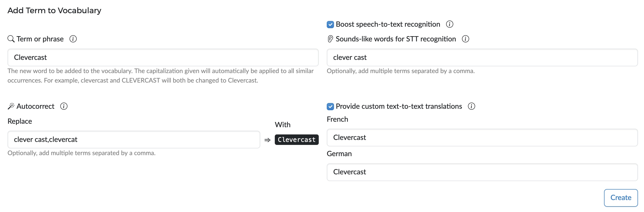644x212 pixels.
Task: Select the German translation input
Action: (482, 172)
